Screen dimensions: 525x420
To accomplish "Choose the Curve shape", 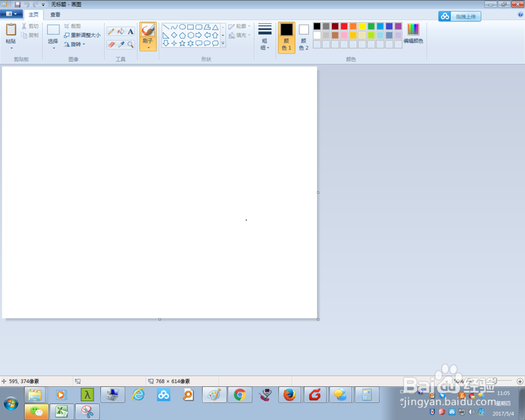I will pyautogui.click(x=174, y=27).
